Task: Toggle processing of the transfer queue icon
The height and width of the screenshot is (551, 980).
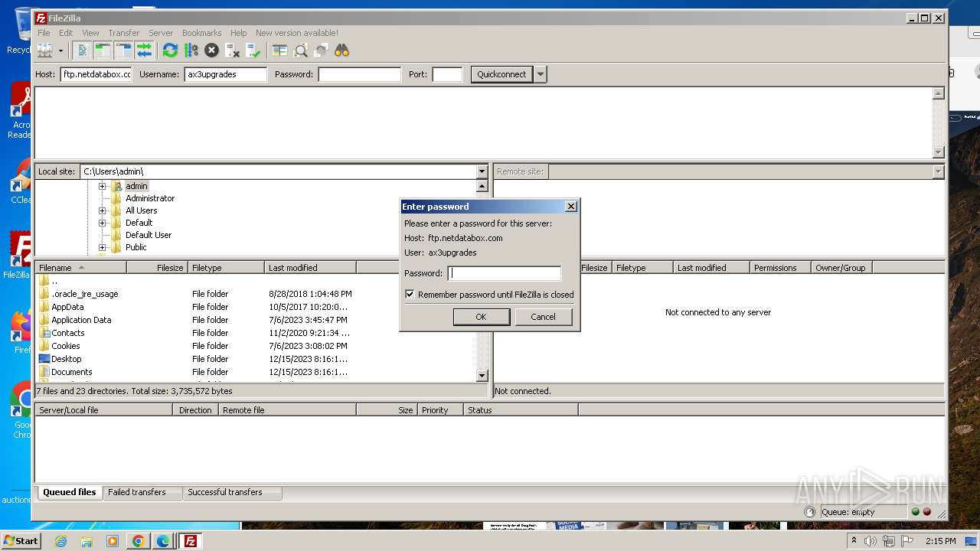Action: coord(191,51)
